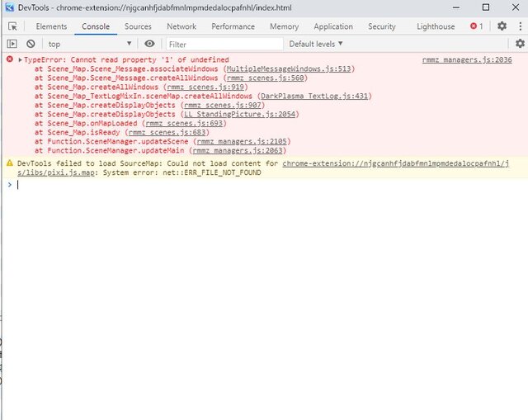528x420 pixels.
Task: Open the top JavaScript context dropdown
Action: point(90,44)
